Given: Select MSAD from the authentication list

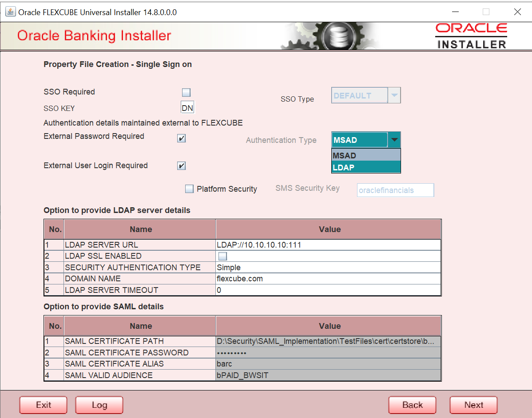Looking at the screenshot, I should tap(366, 155).
